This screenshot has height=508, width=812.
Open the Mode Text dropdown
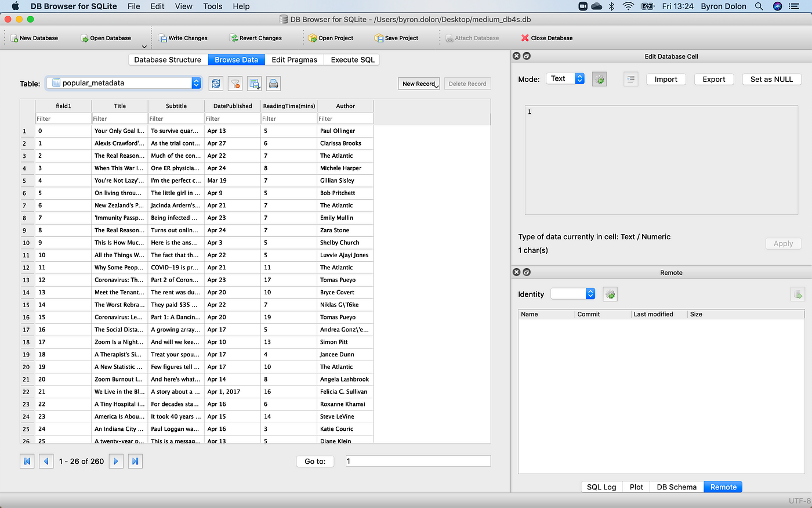coord(565,78)
